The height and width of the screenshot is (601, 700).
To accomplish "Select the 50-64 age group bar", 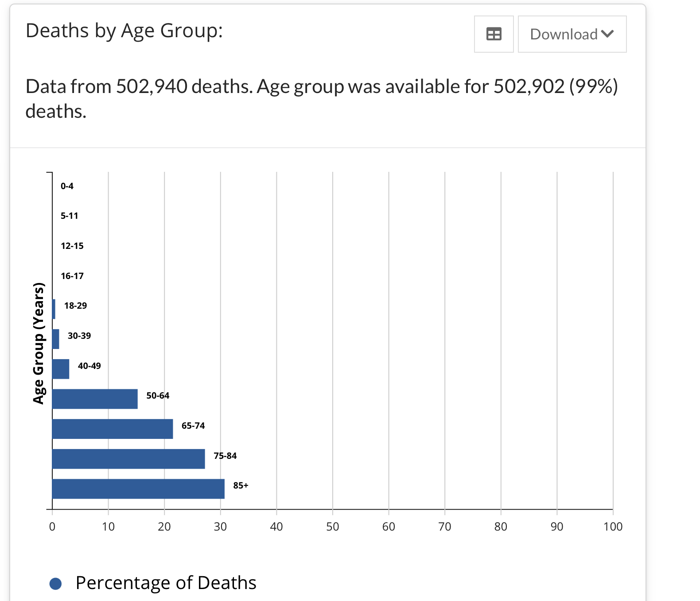I will pos(95,399).
